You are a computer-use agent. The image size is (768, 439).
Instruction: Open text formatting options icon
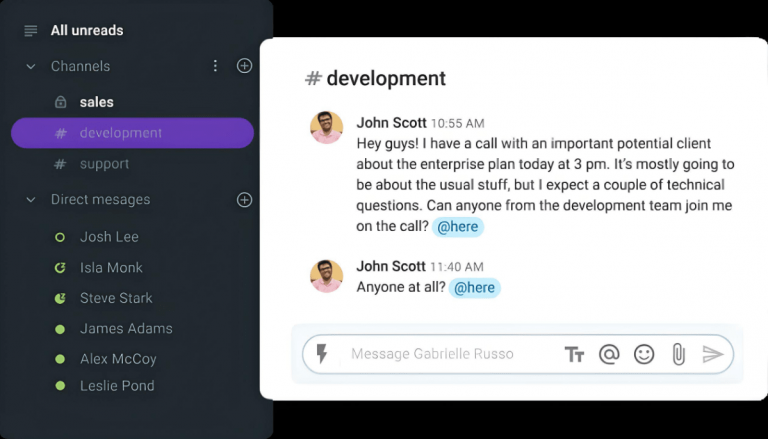[x=574, y=354]
